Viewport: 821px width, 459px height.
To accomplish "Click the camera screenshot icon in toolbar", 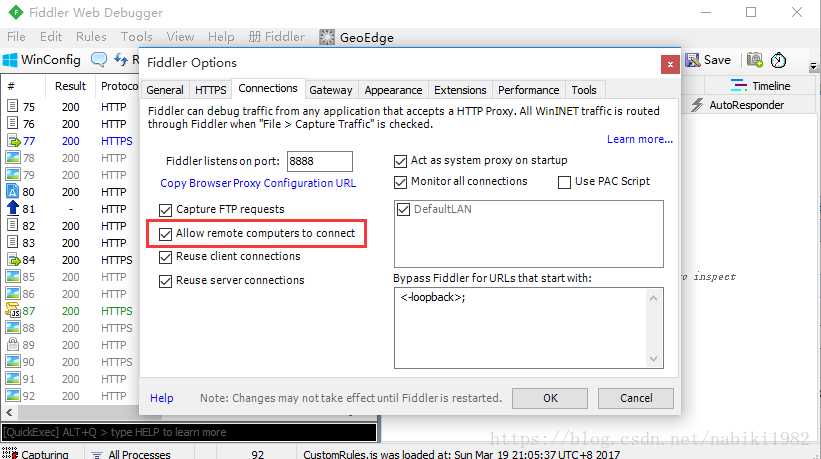I will point(755,60).
